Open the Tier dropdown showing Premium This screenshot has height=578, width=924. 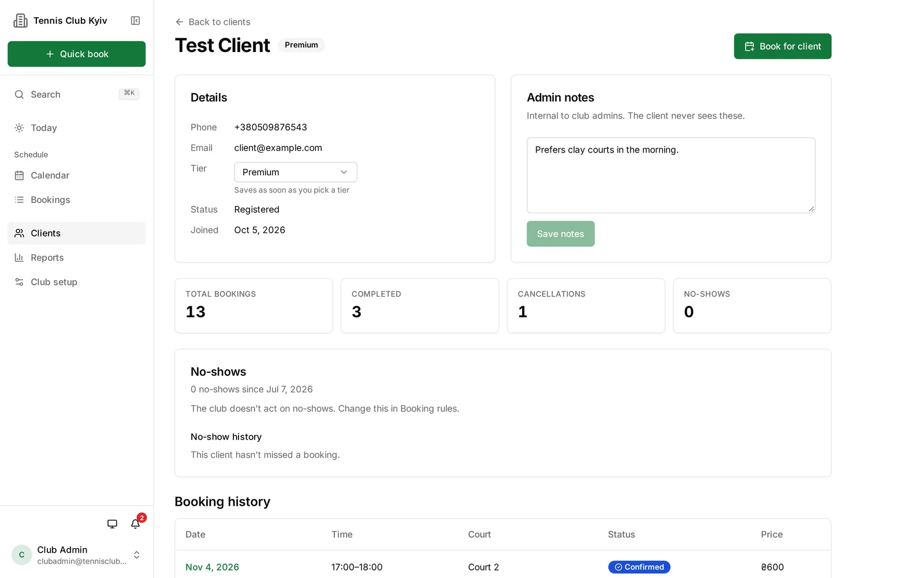(x=296, y=172)
